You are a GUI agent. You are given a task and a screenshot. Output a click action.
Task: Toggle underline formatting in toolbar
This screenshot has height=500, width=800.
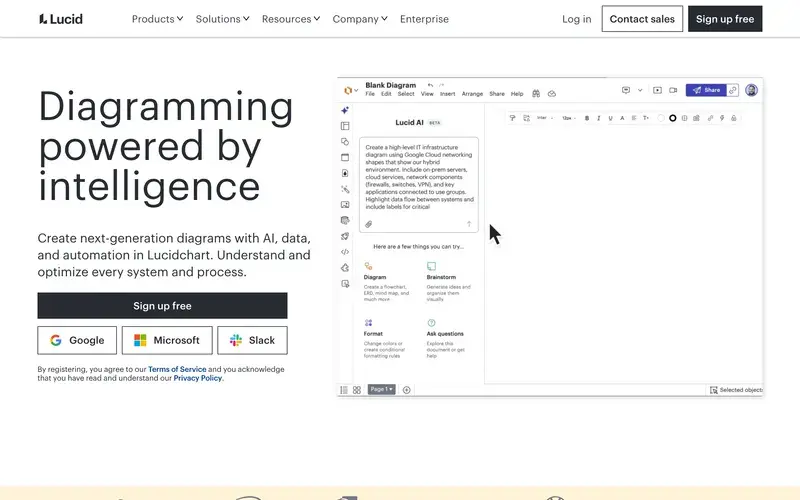610,118
